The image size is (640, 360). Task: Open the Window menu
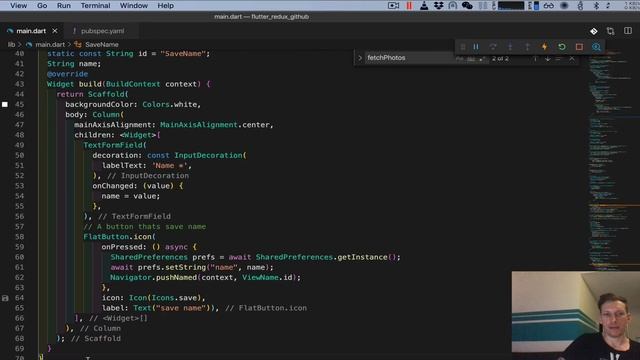tap(133, 6)
